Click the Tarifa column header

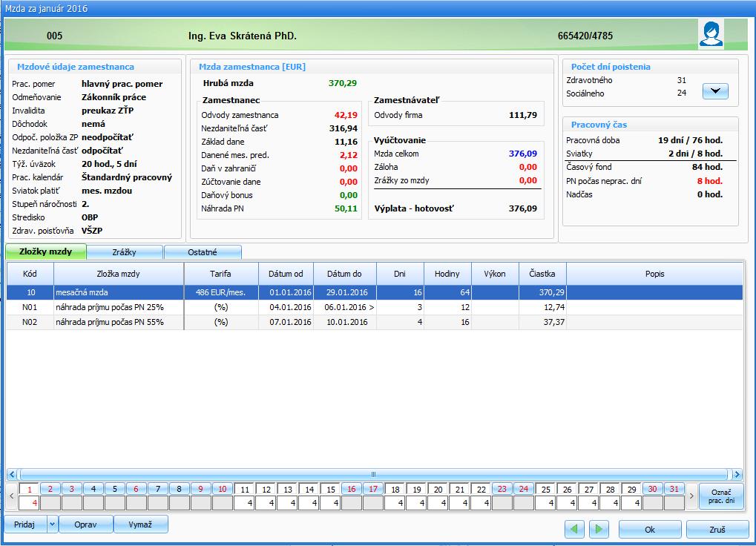(221, 274)
